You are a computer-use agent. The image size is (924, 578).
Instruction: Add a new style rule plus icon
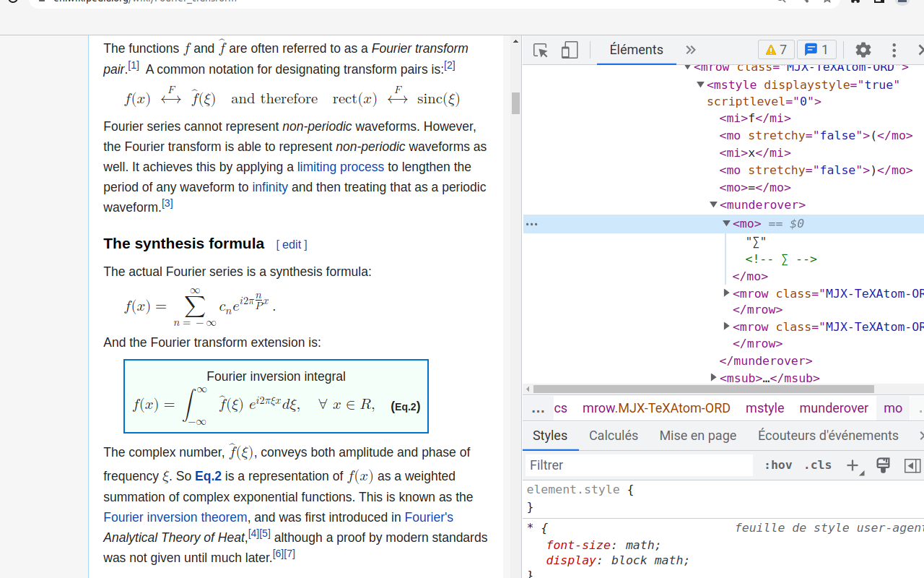(x=853, y=465)
